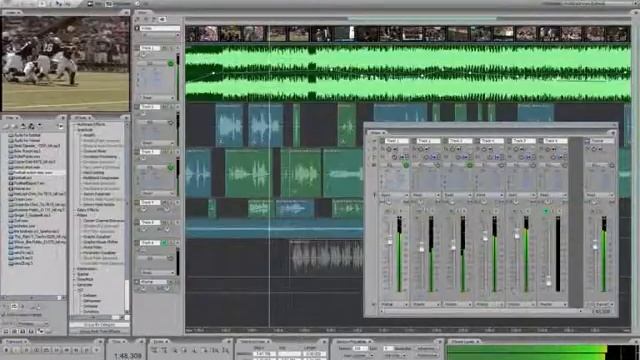This screenshot has height=360, width=640.
Task: Toggle Track 3 green power button in track header
Action: (171, 167)
